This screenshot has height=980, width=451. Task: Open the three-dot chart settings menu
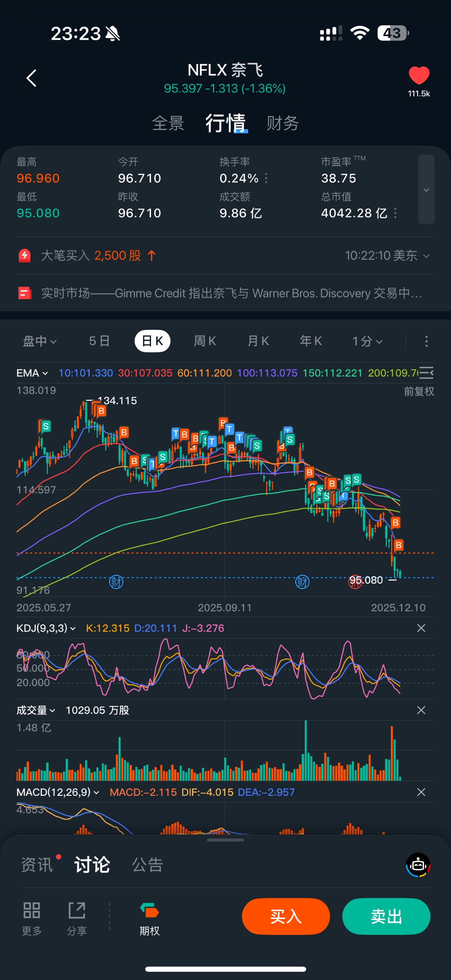click(x=426, y=341)
